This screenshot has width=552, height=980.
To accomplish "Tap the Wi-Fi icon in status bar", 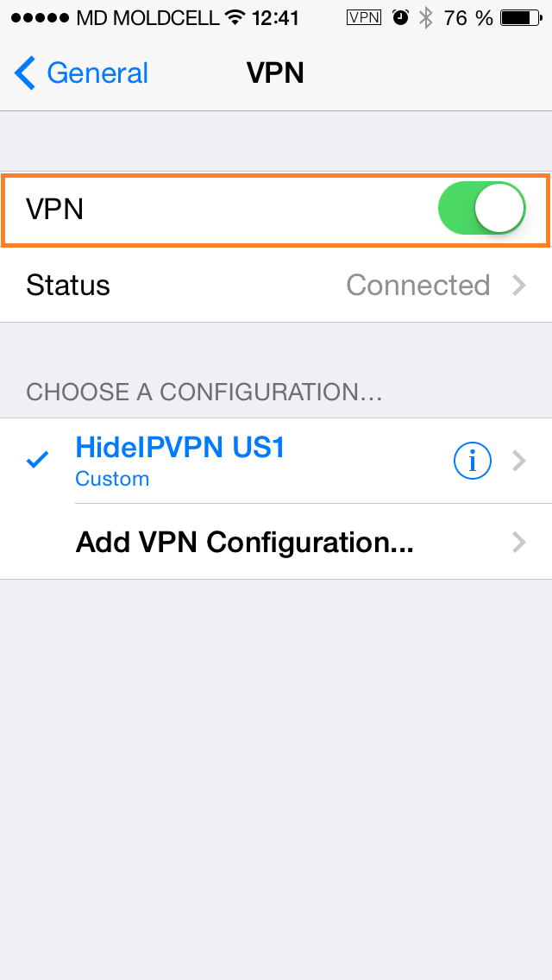I will coord(235,17).
